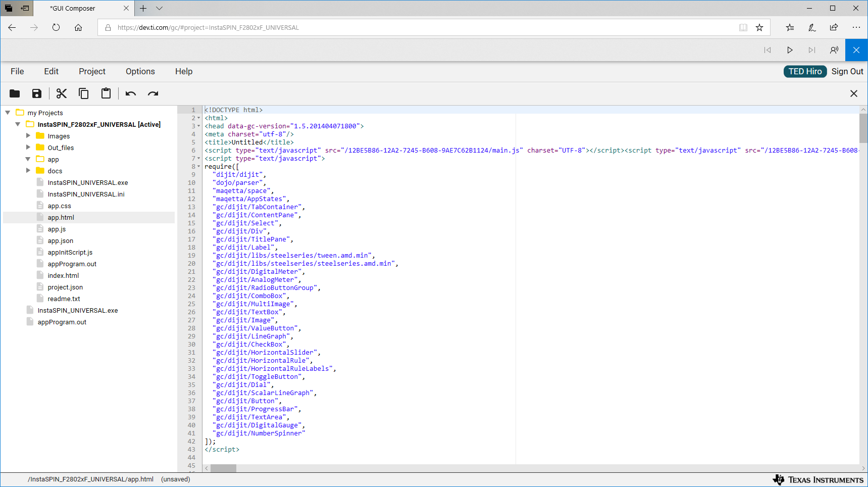Screen dimensions: 868x487
Task: Open the File menu
Action: pos(17,71)
